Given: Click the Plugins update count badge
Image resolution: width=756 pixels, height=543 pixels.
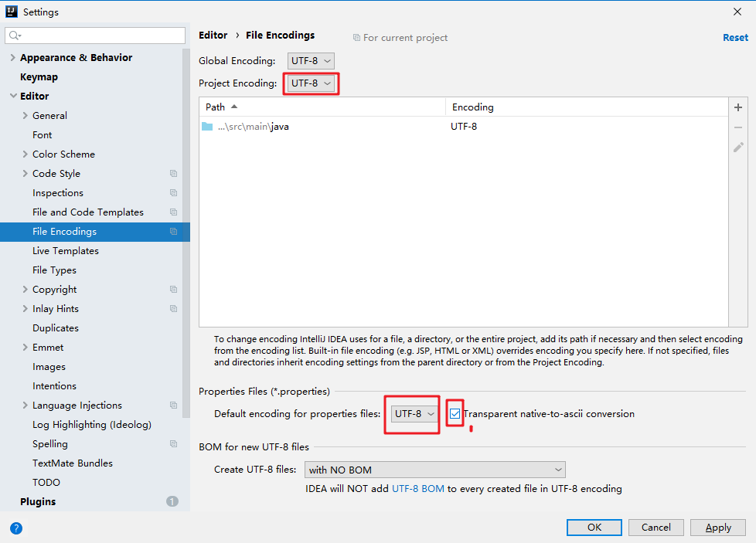Looking at the screenshot, I should tap(172, 501).
